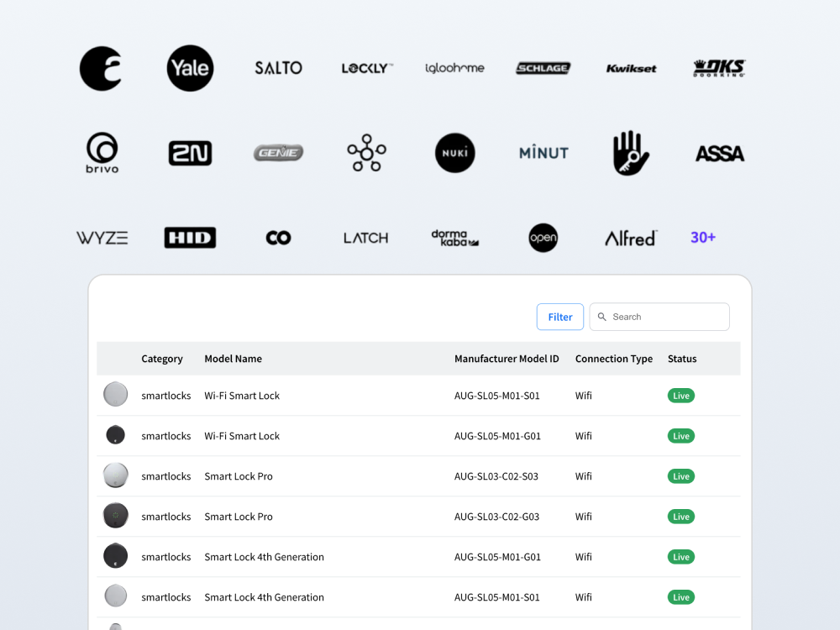Open the SALTO brand logo
The width and height of the screenshot is (840, 630).
click(x=279, y=68)
